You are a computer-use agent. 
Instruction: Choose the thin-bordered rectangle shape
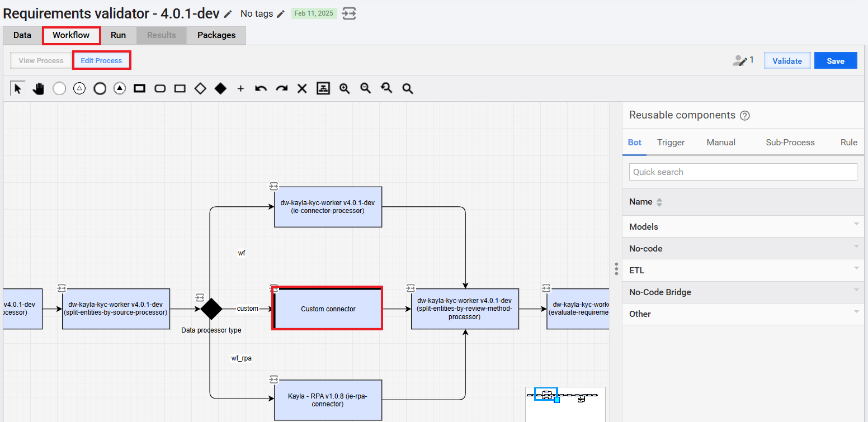click(180, 88)
